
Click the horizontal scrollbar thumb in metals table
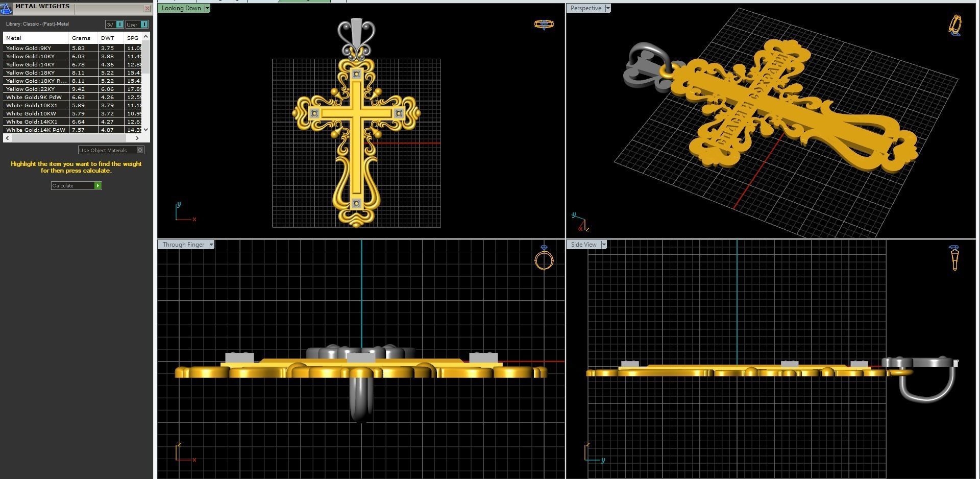click(68, 138)
